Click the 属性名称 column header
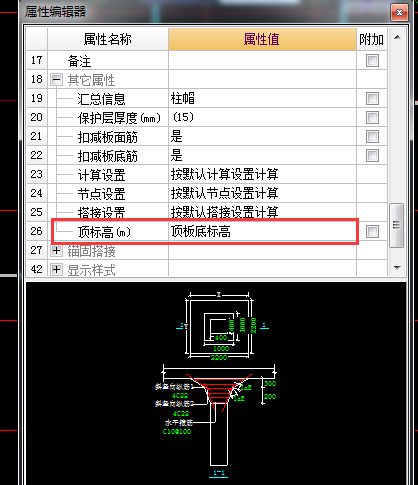 coord(108,39)
